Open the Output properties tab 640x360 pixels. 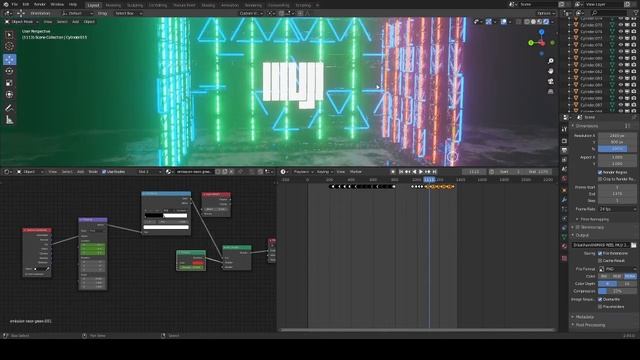[x=564, y=150]
